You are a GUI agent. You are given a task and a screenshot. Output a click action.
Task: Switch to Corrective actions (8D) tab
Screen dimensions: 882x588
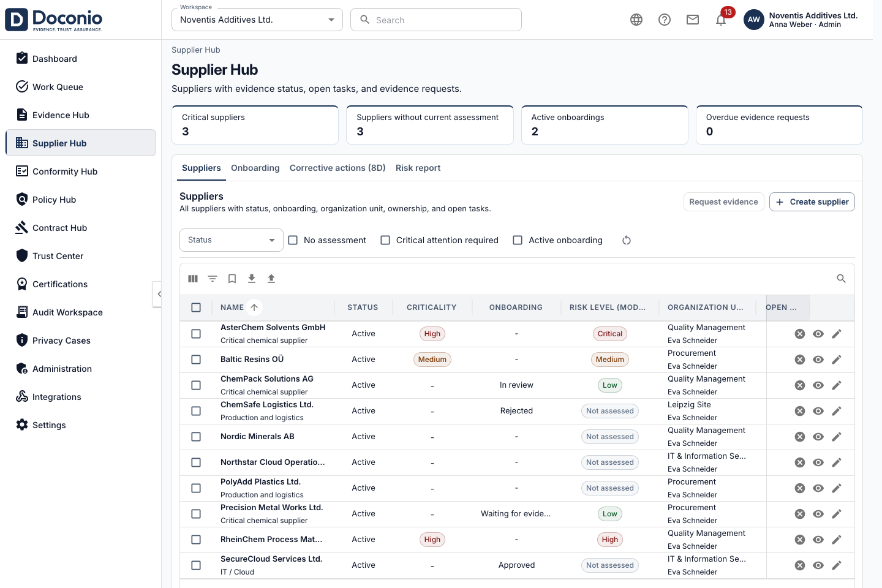click(x=337, y=168)
